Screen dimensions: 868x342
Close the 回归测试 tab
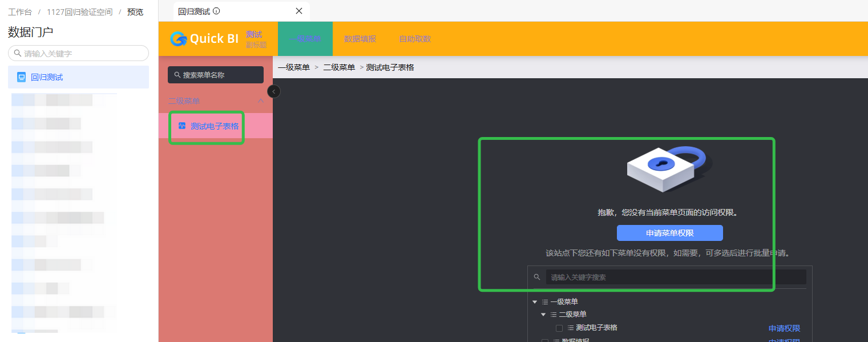(x=299, y=11)
